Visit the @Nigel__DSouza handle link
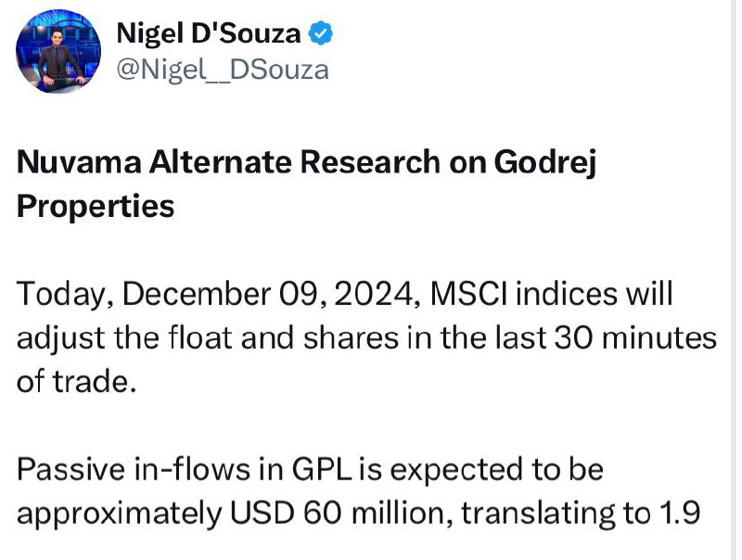The width and height of the screenshot is (742, 560). coord(223,70)
